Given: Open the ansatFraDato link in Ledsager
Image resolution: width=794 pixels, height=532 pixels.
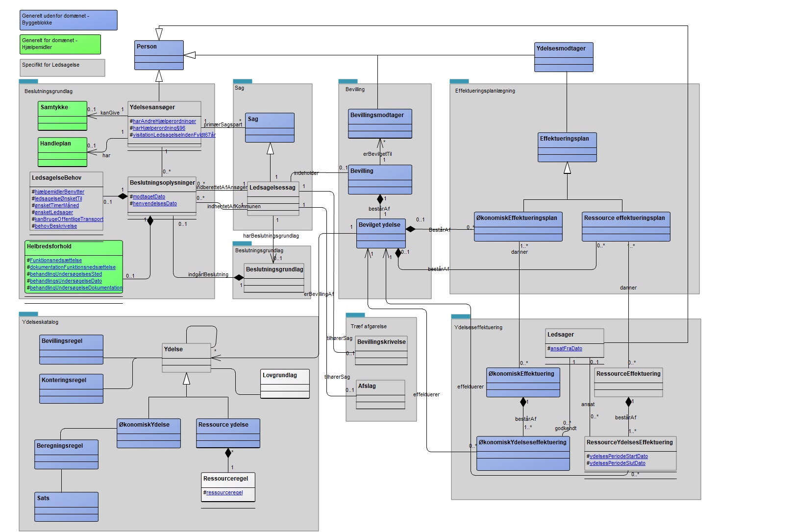Looking at the screenshot, I should tap(566, 349).
